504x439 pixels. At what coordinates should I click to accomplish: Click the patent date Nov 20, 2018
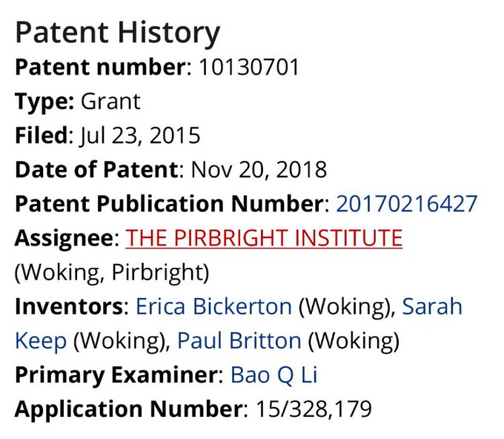(259, 170)
